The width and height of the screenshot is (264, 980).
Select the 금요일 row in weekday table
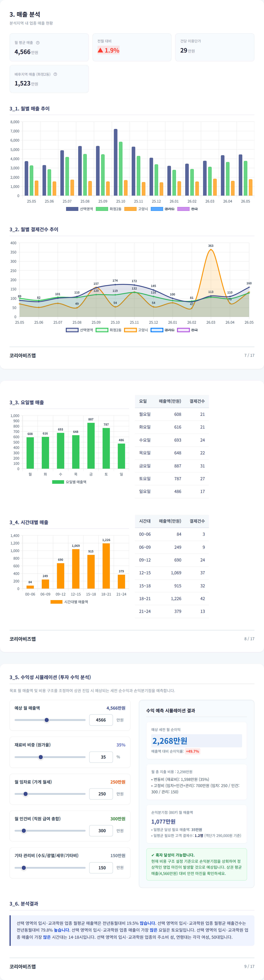point(172,466)
